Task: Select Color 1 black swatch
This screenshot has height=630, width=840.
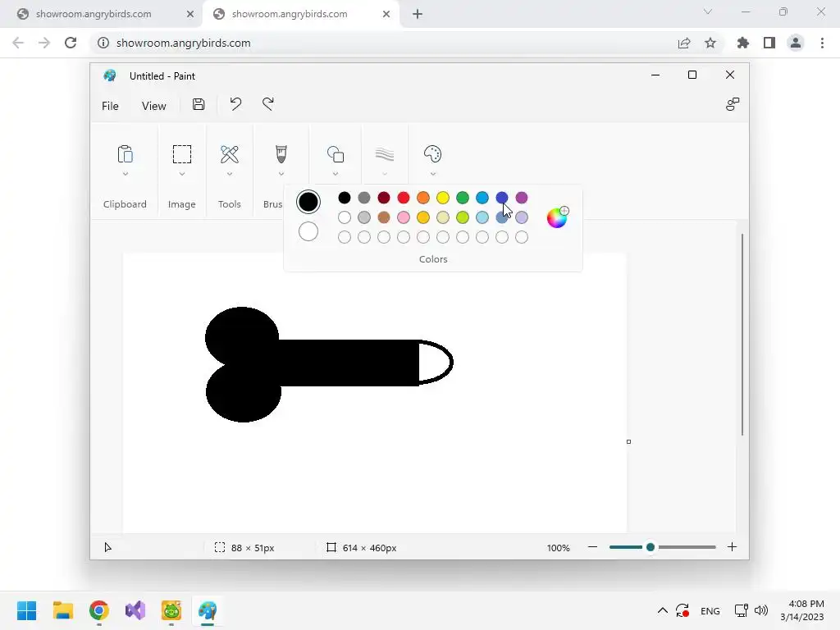Action: pos(308,202)
